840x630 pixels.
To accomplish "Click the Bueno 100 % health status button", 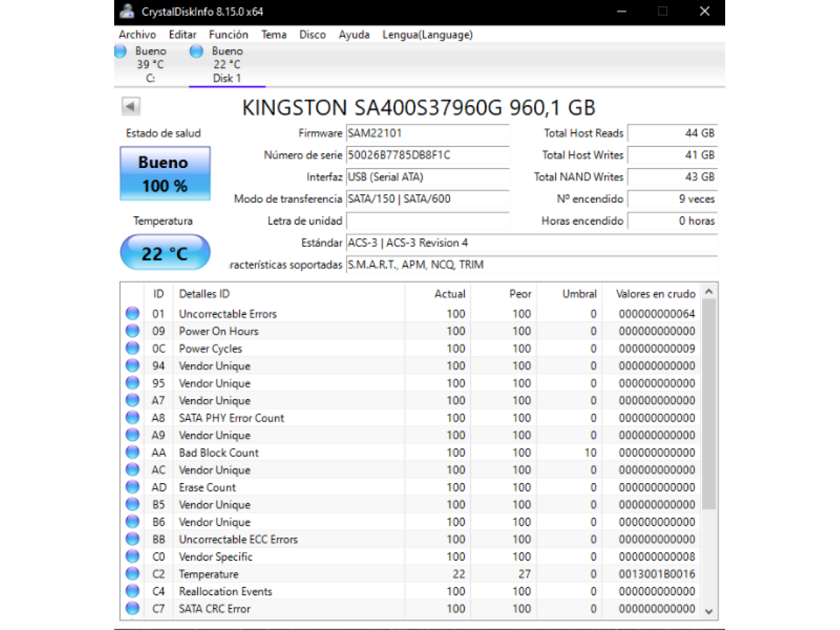I will (x=165, y=173).
